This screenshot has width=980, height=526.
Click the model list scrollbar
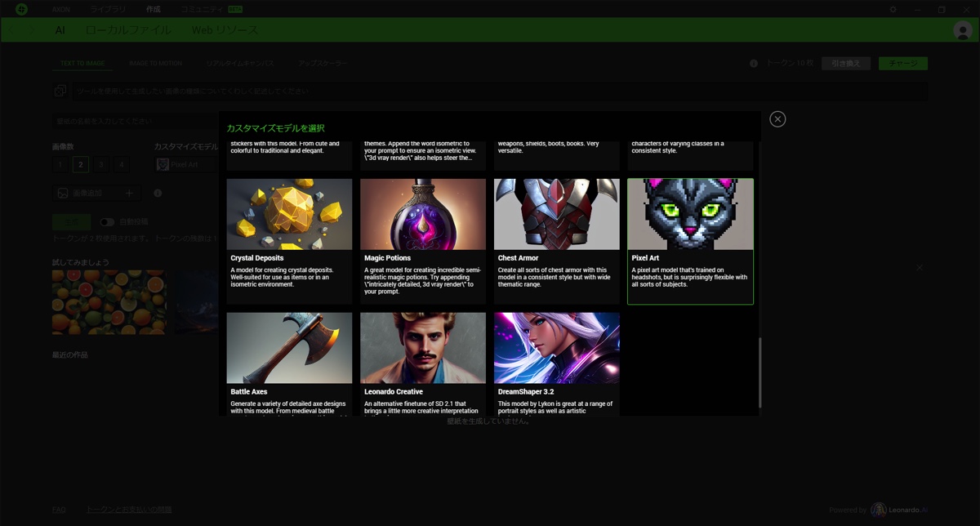[x=760, y=372]
